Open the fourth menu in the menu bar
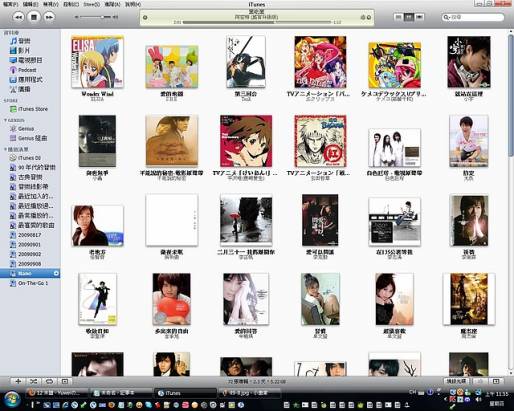Image resolution: width=514 pixels, height=411 pixels. coord(71,4)
